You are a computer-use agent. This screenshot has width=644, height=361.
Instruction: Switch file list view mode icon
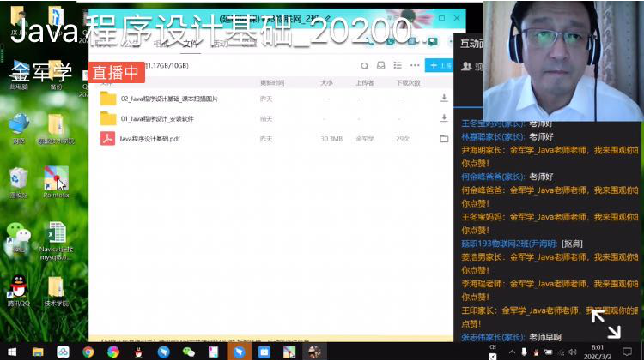pos(398,65)
